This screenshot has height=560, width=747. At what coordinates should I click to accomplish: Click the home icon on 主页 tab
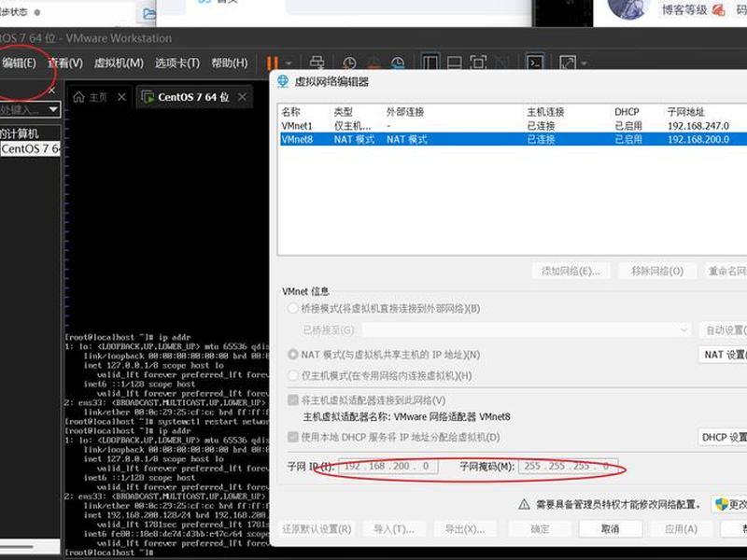[79, 97]
